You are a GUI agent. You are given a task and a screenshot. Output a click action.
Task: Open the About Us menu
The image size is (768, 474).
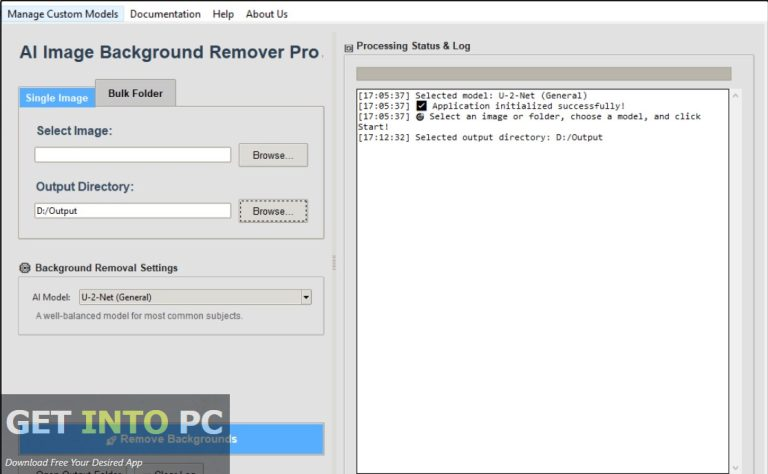[x=266, y=14]
